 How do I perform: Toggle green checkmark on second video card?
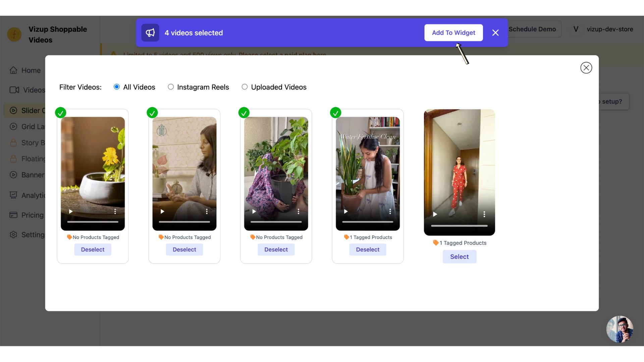tap(152, 113)
